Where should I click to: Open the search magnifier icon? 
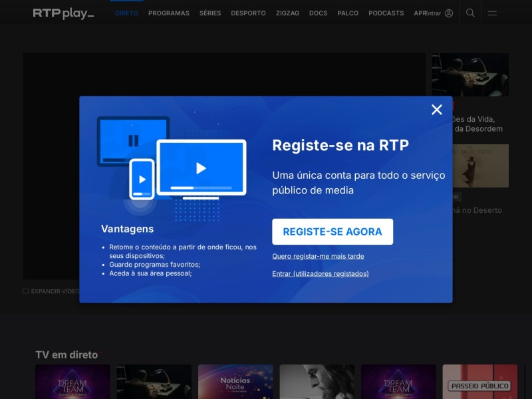pos(470,13)
